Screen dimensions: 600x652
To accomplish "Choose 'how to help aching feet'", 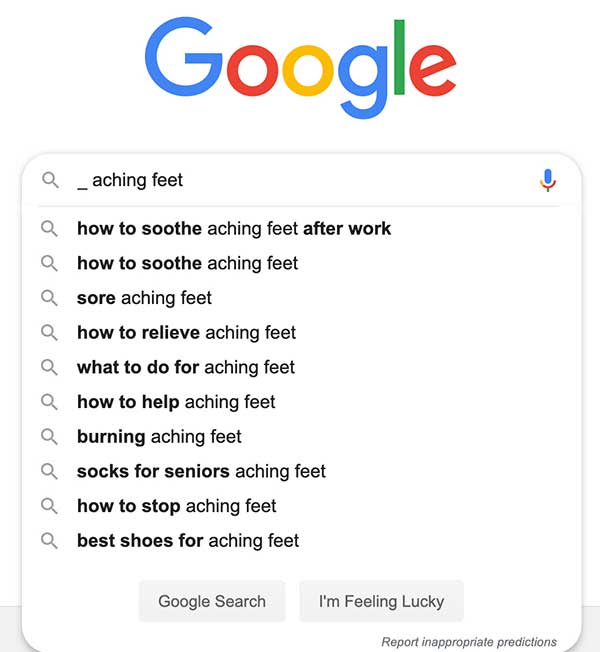I will click(x=301, y=402).
